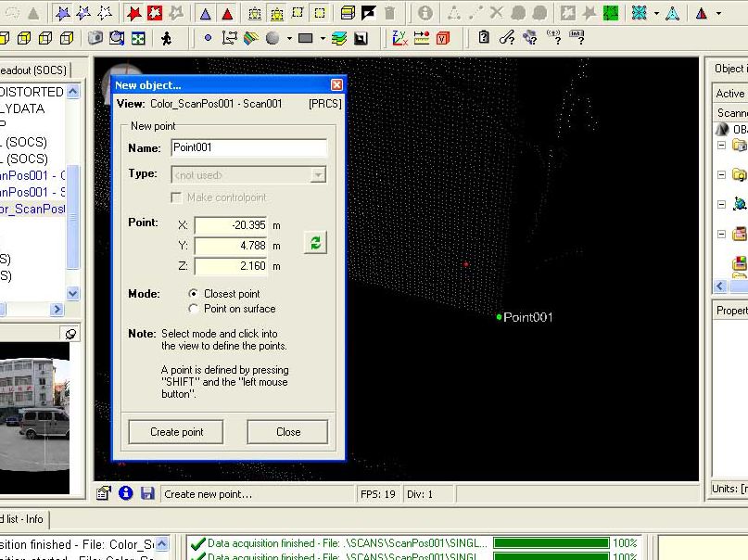Click the pin icon above the photo thumbnail

pyautogui.click(x=70, y=334)
